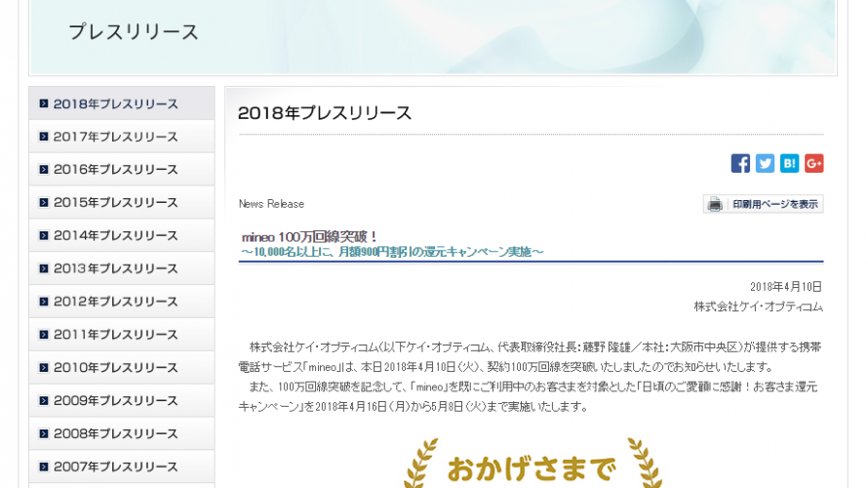Click the subtitle about 月額900円割引 campaign
The width and height of the screenshot is (868, 488).
(x=392, y=252)
